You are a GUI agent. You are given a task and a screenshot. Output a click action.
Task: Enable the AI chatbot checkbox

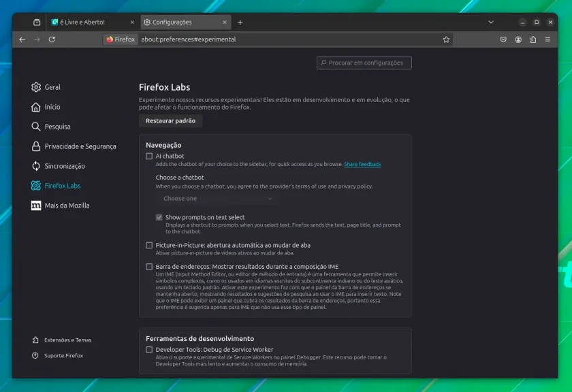pyautogui.click(x=149, y=156)
